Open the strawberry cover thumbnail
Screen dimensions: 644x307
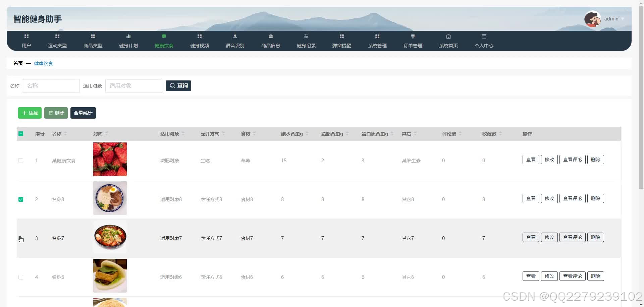(110, 159)
